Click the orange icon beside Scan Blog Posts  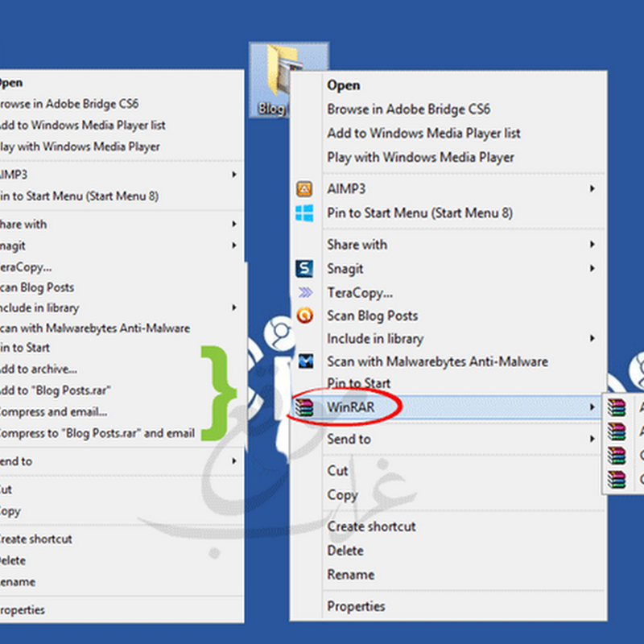[305, 316]
